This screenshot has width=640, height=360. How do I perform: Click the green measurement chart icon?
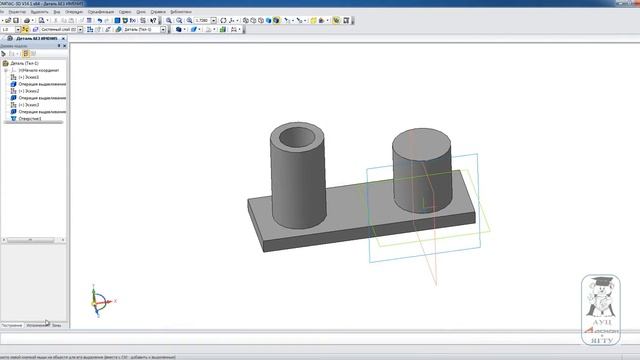point(222,29)
